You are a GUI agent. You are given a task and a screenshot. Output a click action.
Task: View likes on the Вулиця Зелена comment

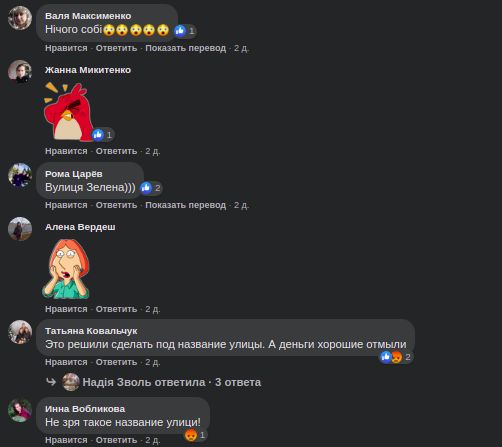(x=151, y=188)
